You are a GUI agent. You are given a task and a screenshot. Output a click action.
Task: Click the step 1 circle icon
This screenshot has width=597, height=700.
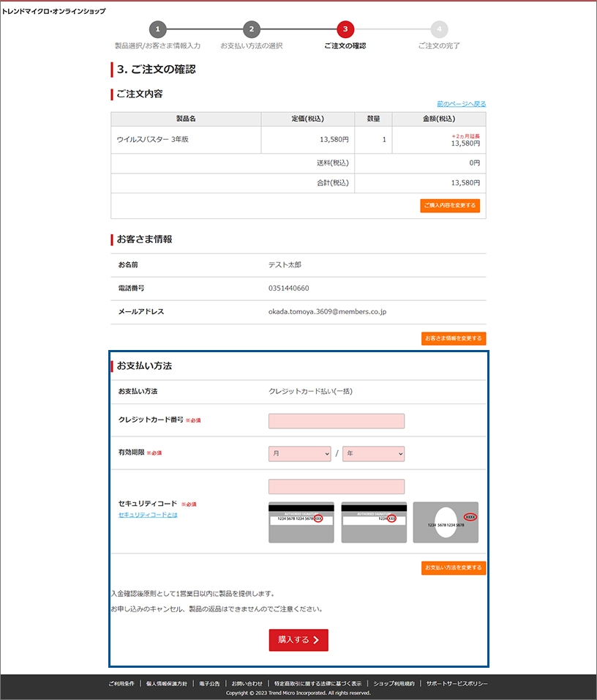pos(157,29)
